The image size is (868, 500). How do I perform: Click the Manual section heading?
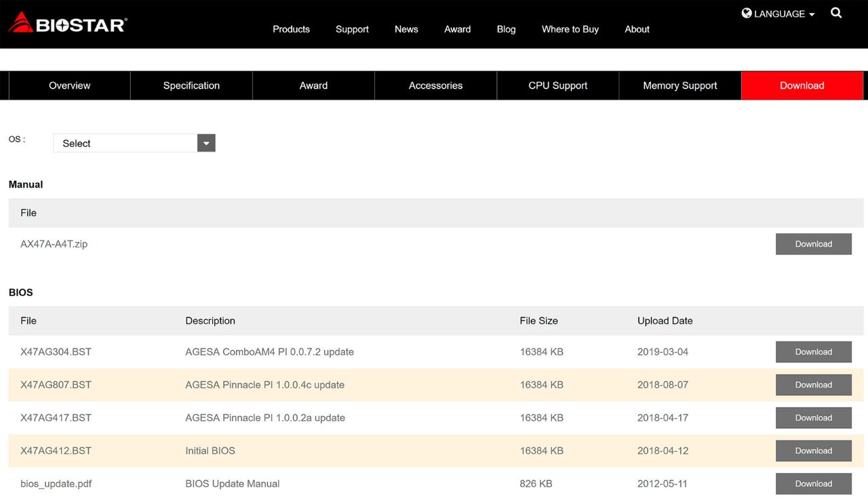26,184
